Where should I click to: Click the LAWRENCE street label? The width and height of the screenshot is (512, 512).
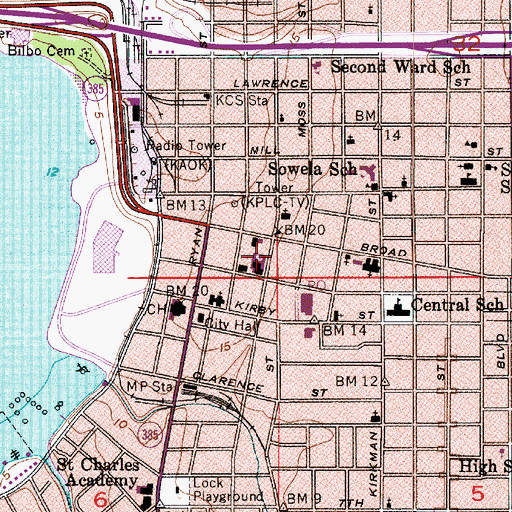point(271,83)
